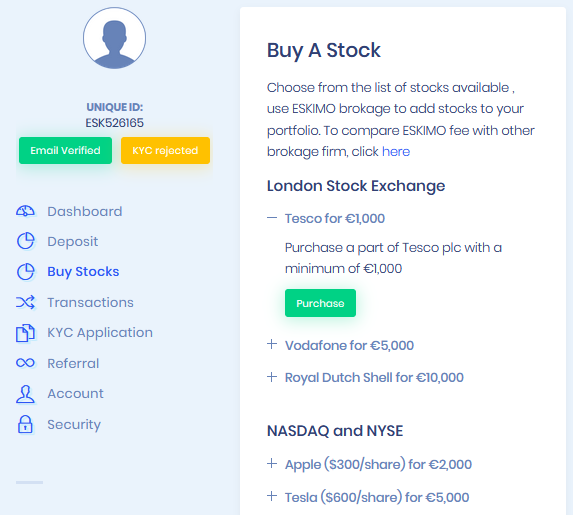Click the Referral infinity icon
This screenshot has width=573, height=515.
[25, 363]
